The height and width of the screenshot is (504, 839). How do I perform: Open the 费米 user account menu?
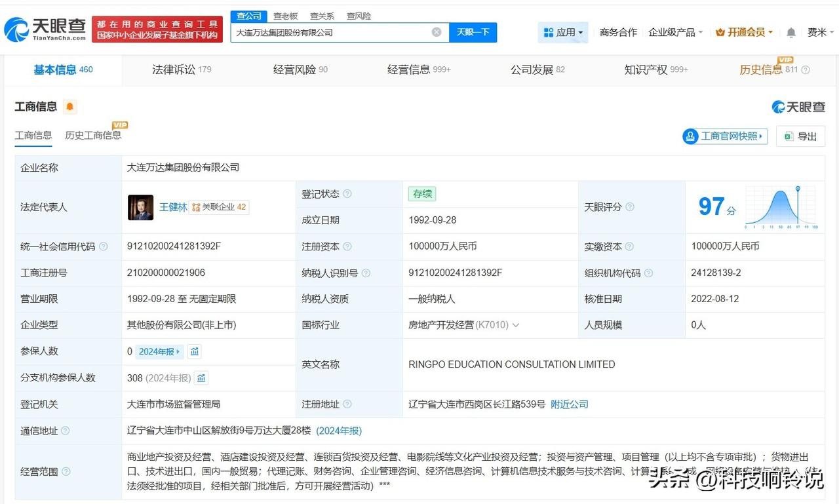pos(821,32)
